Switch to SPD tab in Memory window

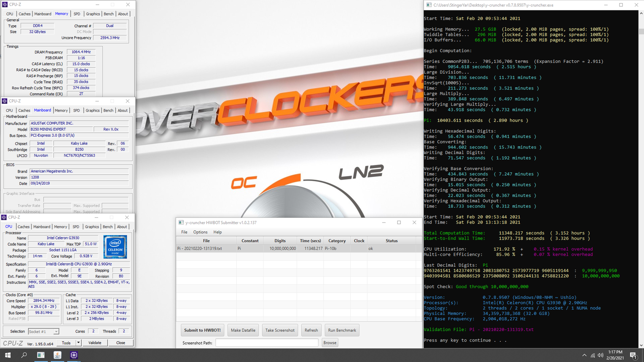[x=77, y=14]
